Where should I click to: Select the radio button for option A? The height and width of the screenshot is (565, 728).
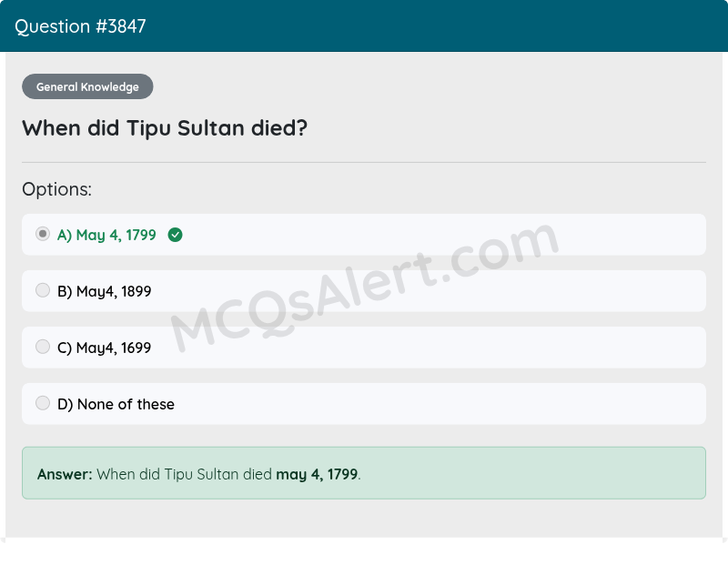(42, 234)
